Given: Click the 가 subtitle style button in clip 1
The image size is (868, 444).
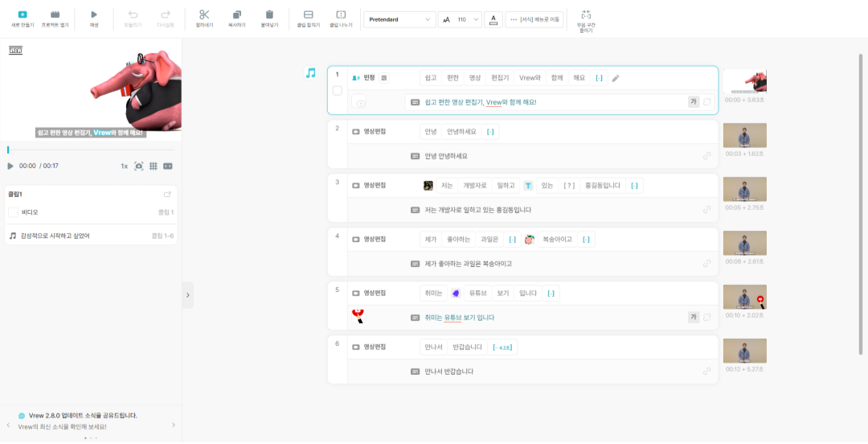Looking at the screenshot, I should tap(693, 102).
